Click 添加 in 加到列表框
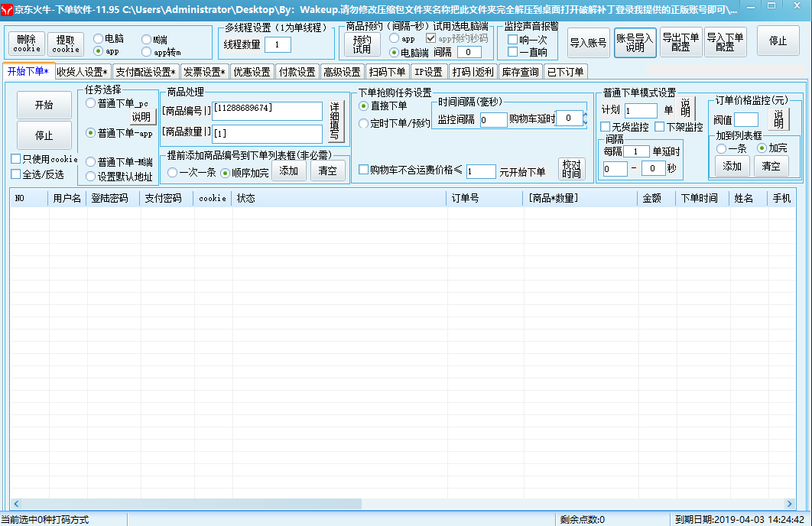Viewport: 812px width, 526px height. 732,166
